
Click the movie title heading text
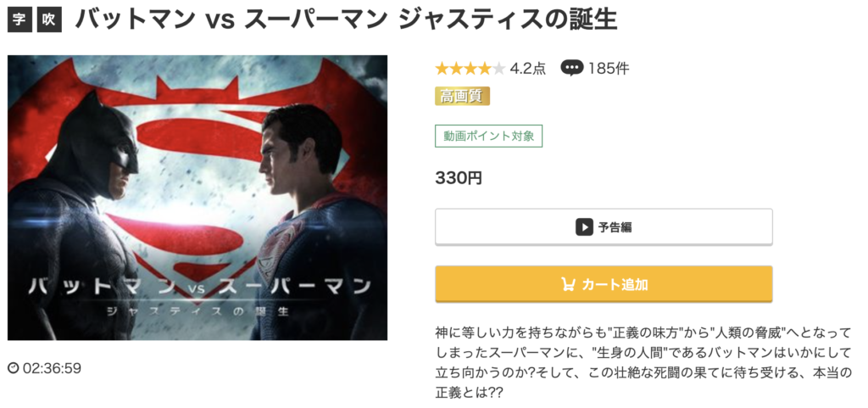pyautogui.click(x=346, y=20)
